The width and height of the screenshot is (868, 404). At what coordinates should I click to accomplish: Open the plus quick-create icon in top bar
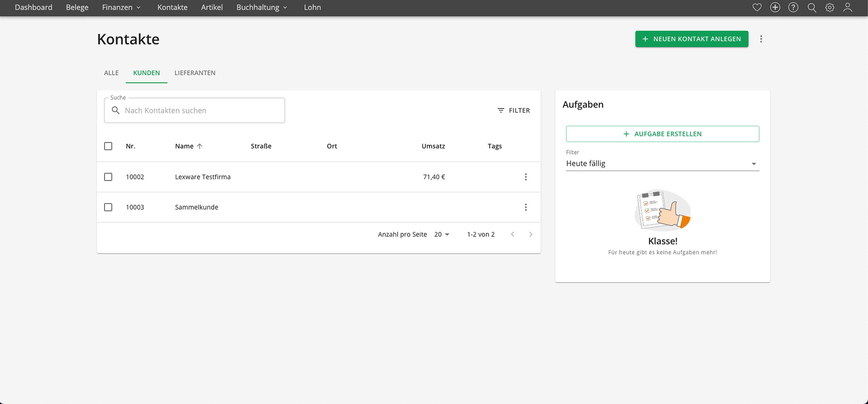click(775, 7)
